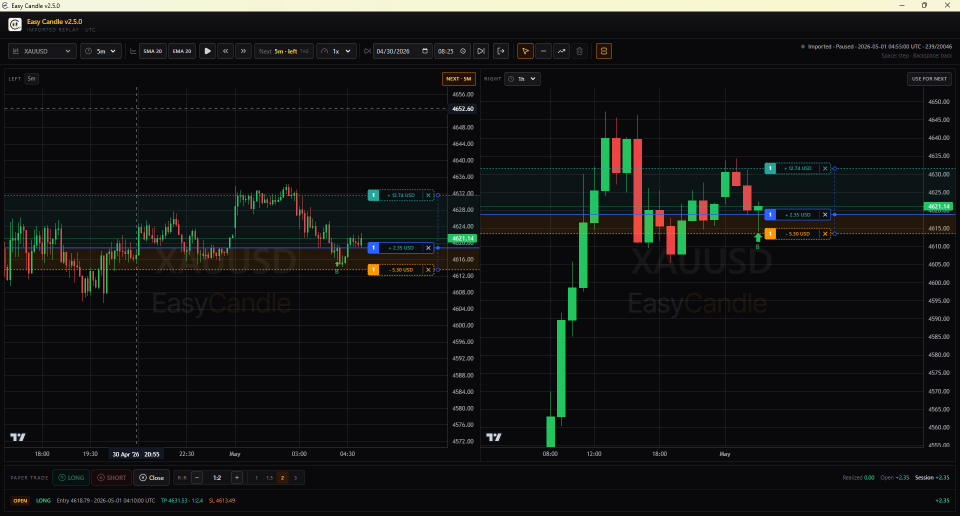Remove entry line on left chart
The height and width of the screenshot is (516, 960).
(428, 248)
